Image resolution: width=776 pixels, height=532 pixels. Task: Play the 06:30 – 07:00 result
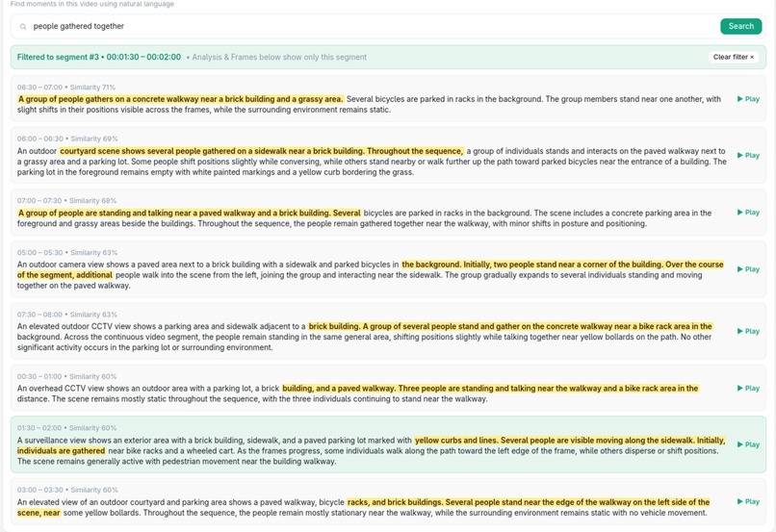pyautogui.click(x=748, y=99)
